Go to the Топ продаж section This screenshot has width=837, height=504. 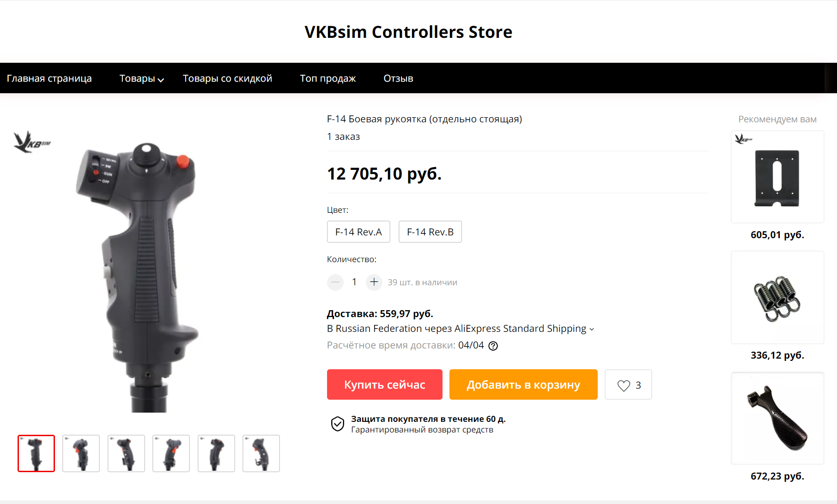point(328,78)
